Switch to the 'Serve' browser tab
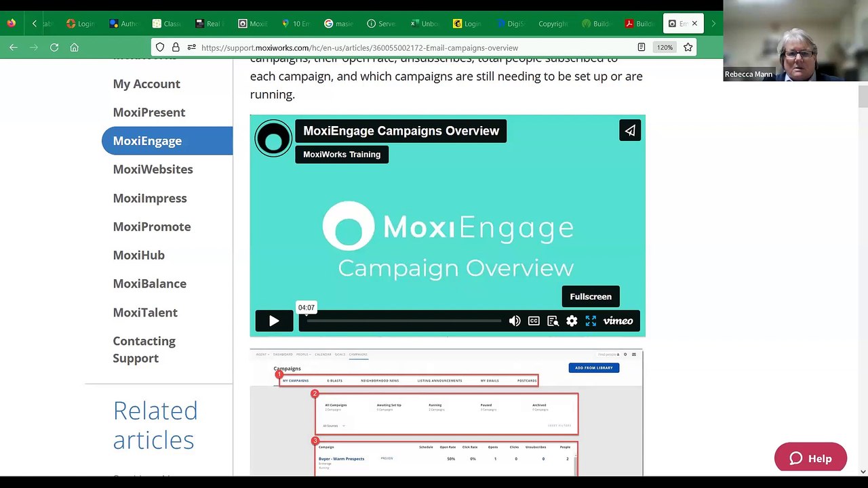The image size is (868, 488). click(380, 23)
